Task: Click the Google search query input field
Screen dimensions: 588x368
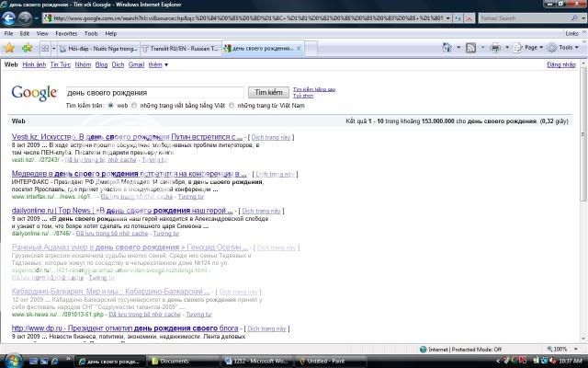Action: point(154,92)
